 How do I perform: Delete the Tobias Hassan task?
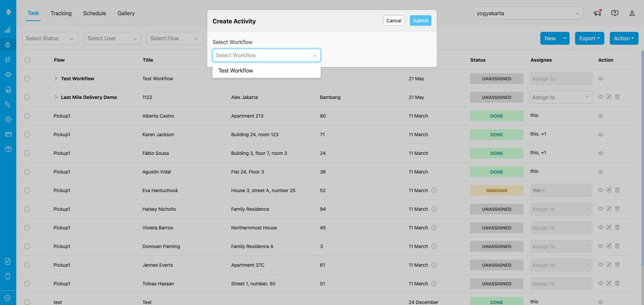pyautogui.click(x=617, y=283)
